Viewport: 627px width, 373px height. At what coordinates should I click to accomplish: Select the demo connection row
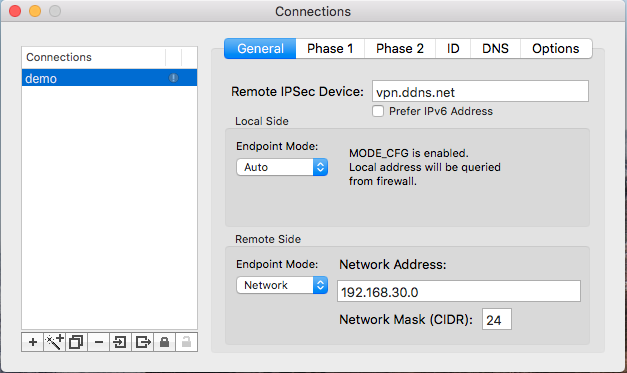click(109, 78)
